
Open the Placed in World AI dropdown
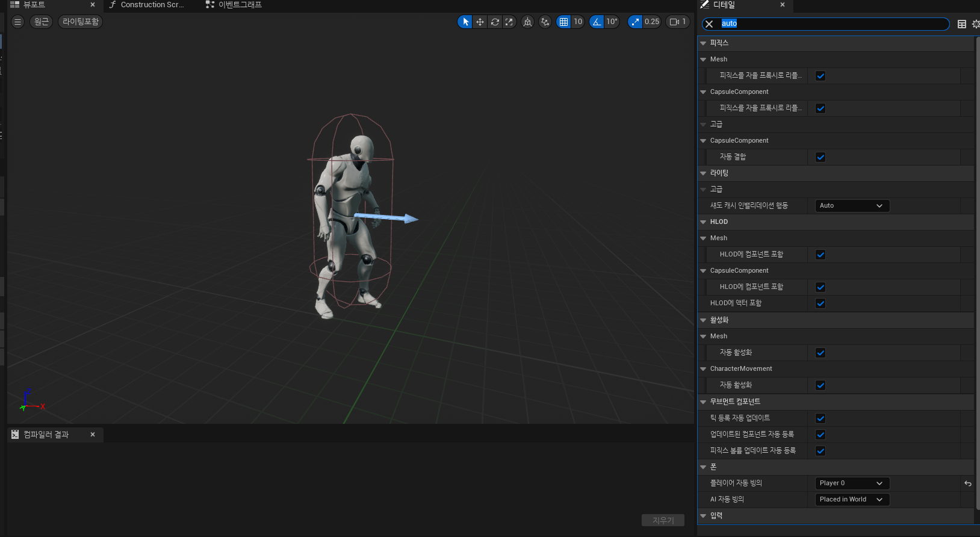point(852,500)
